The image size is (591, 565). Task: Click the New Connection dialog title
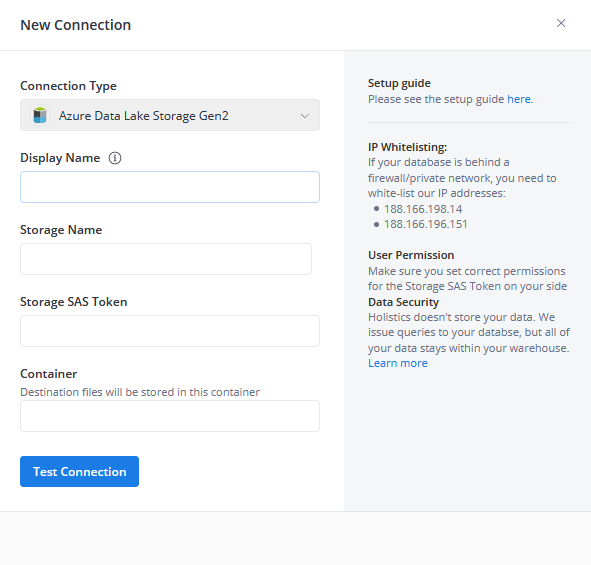coord(75,25)
